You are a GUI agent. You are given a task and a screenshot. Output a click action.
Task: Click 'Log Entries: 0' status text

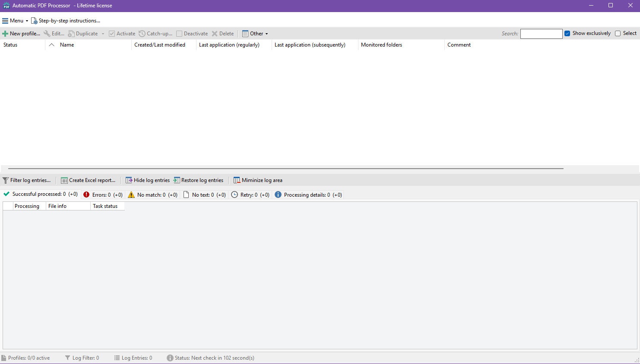[137, 358]
